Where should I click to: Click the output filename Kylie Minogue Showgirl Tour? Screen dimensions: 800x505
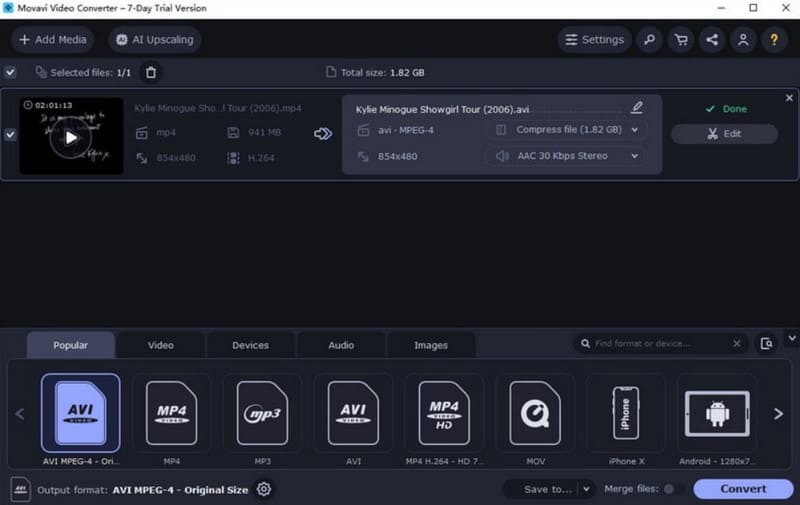(x=442, y=109)
